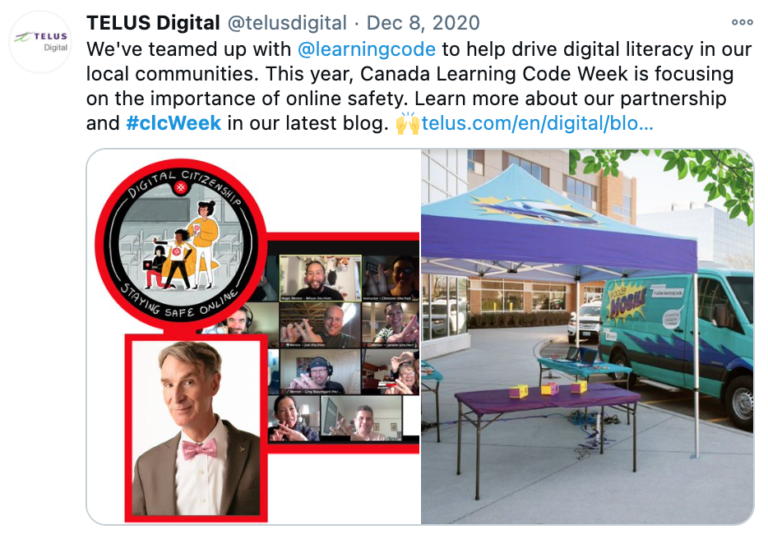Click the bottom-left video call tile
The height and width of the screenshot is (534, 768).
[x=293, y=418]
